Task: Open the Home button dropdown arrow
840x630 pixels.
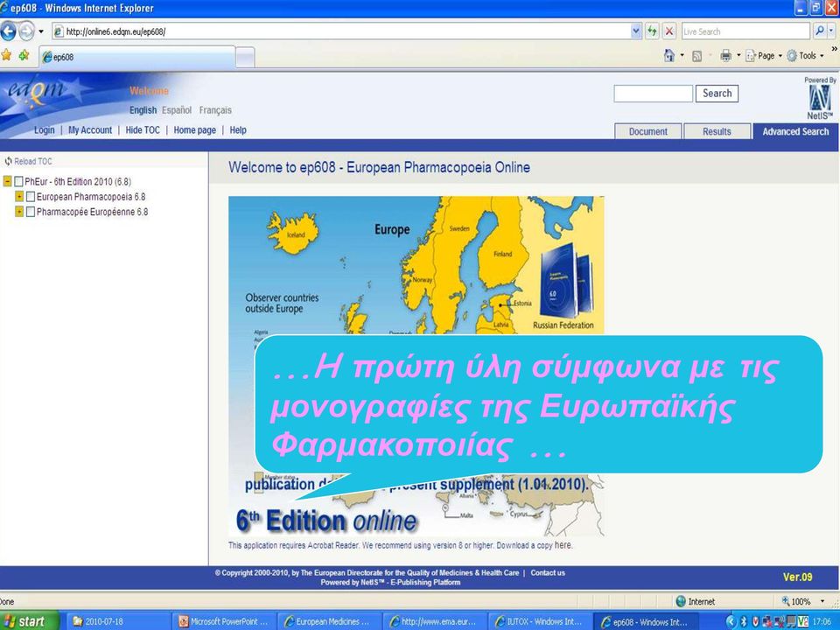Action: point(682,55)
